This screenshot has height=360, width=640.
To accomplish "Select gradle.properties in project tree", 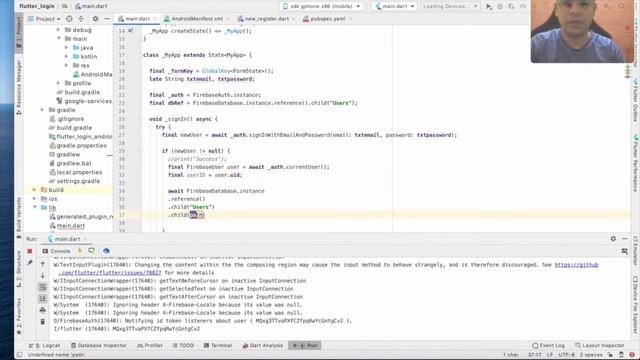I will coord(78,146).
